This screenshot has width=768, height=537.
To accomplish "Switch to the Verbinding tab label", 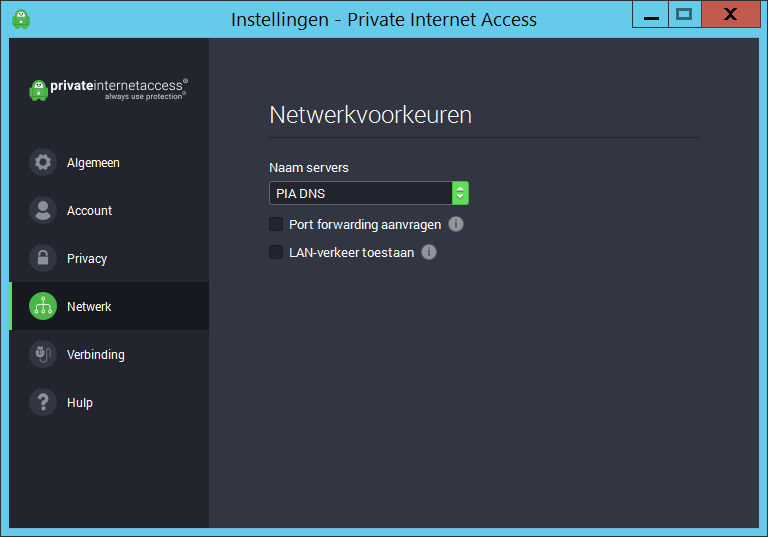I will pyautogui.click(x=96, y=355).
